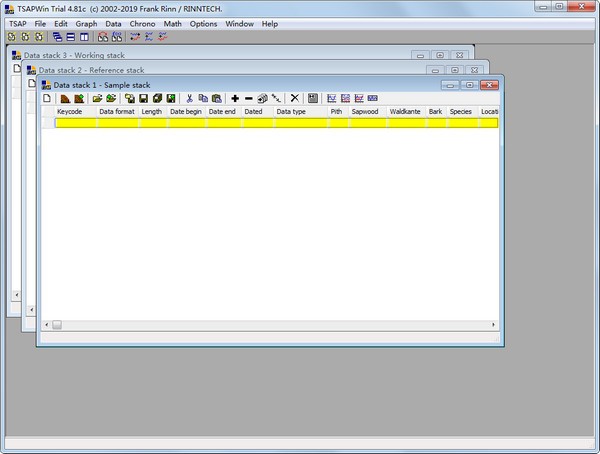The width and height of the screenshot is (600, 454).
Task: Sort by the Keycode column header
Action: (70, 112)
